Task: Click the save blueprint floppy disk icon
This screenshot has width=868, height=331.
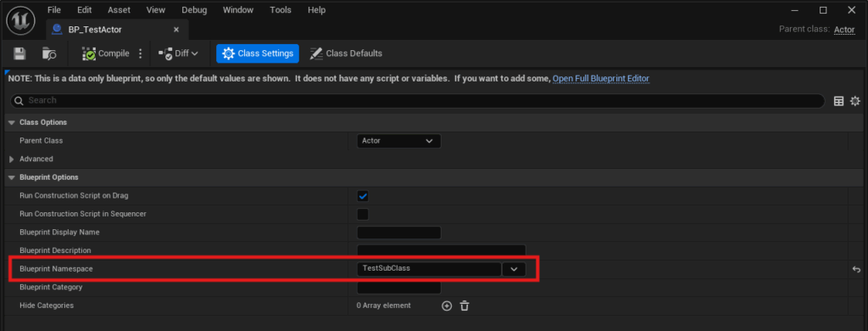Action: click(x=19, y=53)
